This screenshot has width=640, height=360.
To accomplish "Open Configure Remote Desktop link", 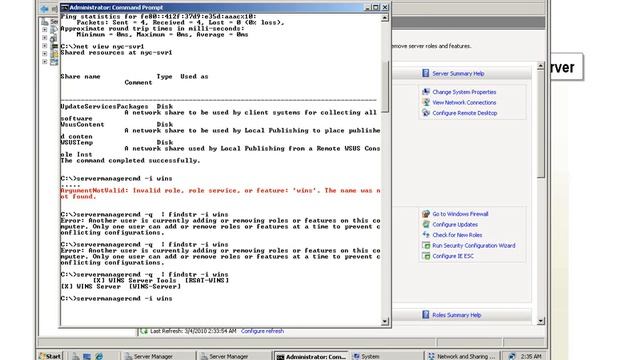I will click(464, 113).
